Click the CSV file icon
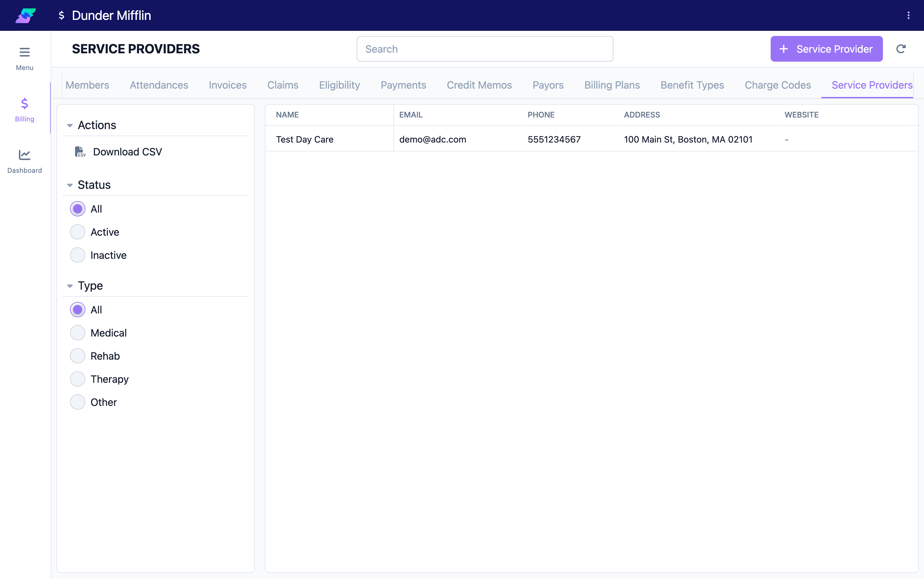The image size is (924, 578). click(x=80, y=152)
